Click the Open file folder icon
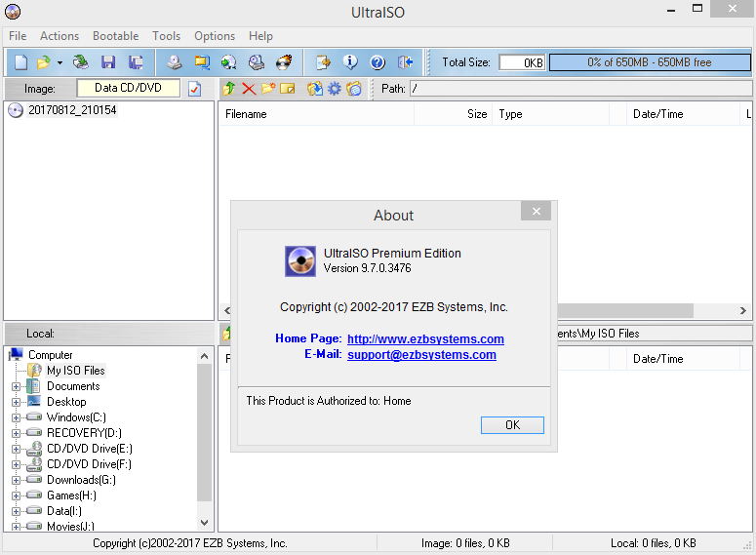This screenshot has height=555, width=756. pos(43,62)
